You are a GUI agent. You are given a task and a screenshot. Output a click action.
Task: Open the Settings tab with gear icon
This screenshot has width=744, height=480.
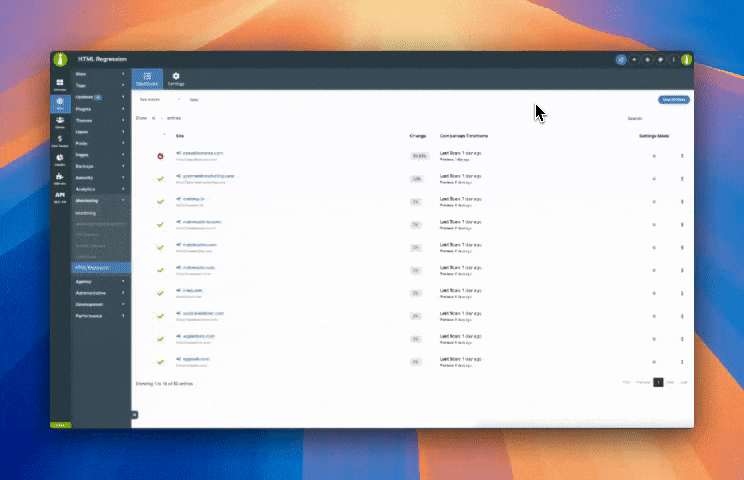point(176,78)
